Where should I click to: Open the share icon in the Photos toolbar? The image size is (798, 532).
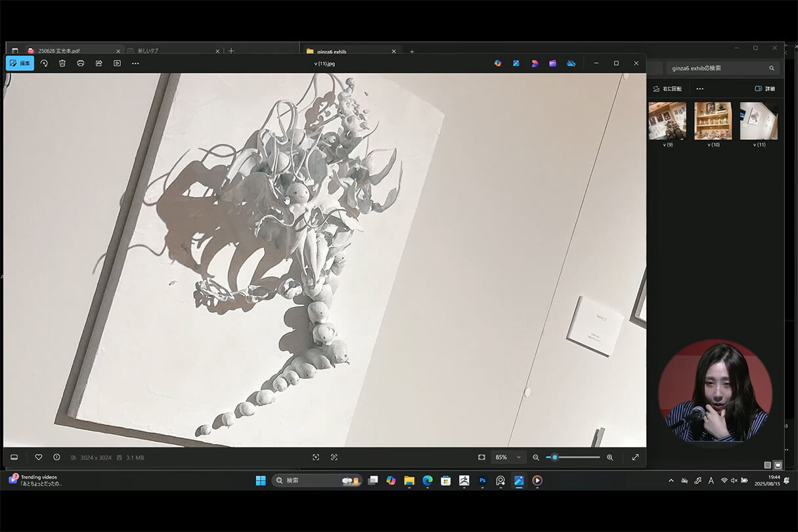point(99,63)
